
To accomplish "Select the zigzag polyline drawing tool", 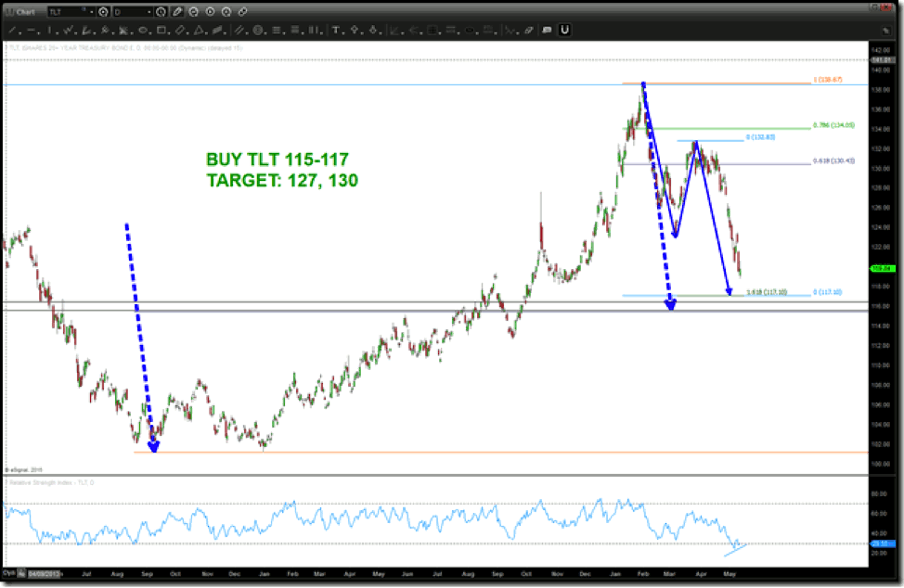I will pyautogui.click(x=69, y=31).
